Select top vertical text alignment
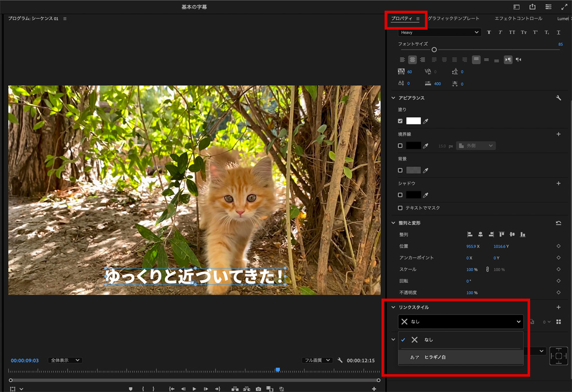 [x=476, y=60]
